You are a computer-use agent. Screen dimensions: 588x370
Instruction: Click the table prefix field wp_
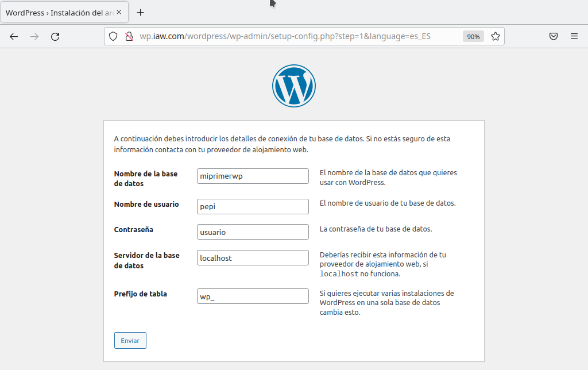click(253, 296)
